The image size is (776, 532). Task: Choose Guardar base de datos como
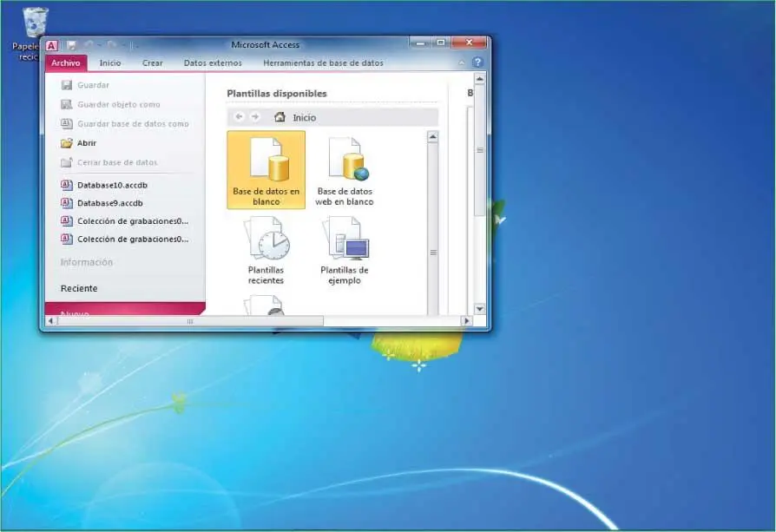[x=125, y=124]
